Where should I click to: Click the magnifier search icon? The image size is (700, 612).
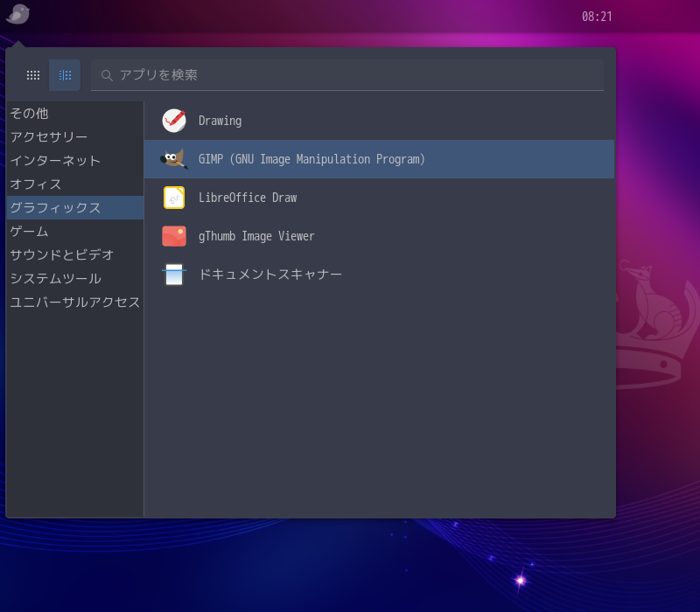(x=106, y=75)
